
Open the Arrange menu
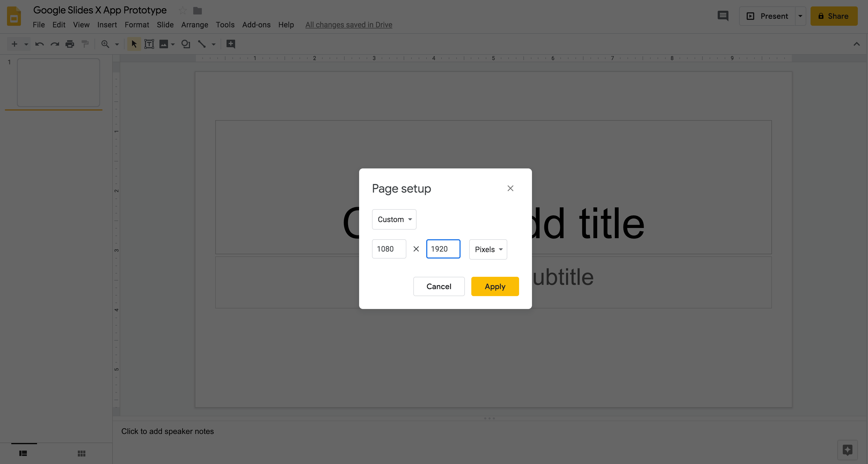195,25
